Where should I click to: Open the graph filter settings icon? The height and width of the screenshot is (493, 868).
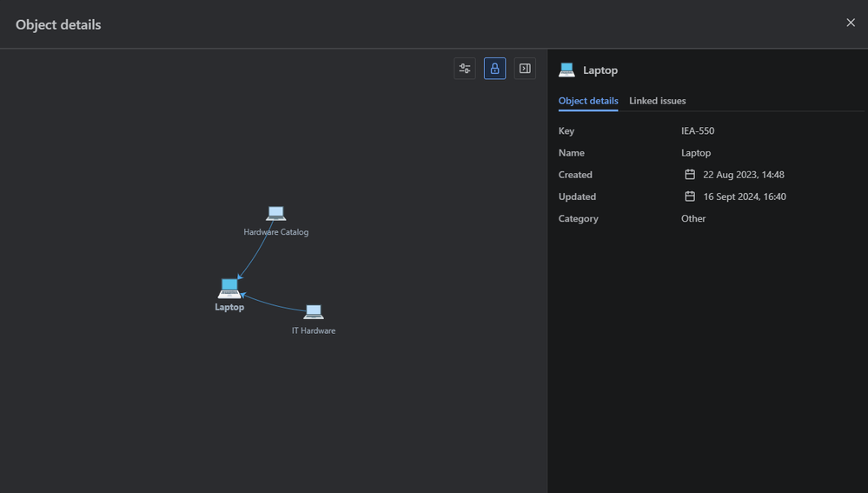[465, 69]
